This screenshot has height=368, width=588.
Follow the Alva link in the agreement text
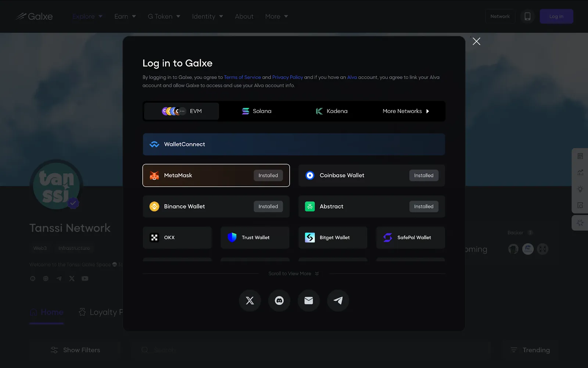[x=352, y=77]
